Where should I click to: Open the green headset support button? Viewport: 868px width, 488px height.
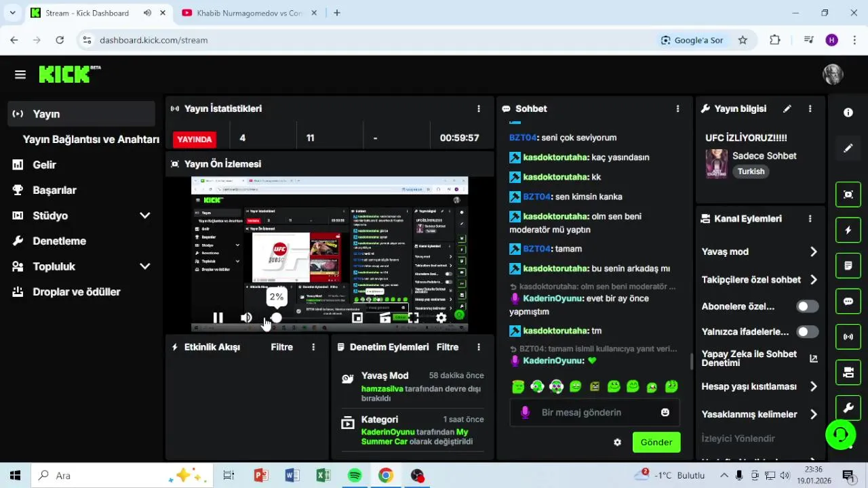point(840,434)
